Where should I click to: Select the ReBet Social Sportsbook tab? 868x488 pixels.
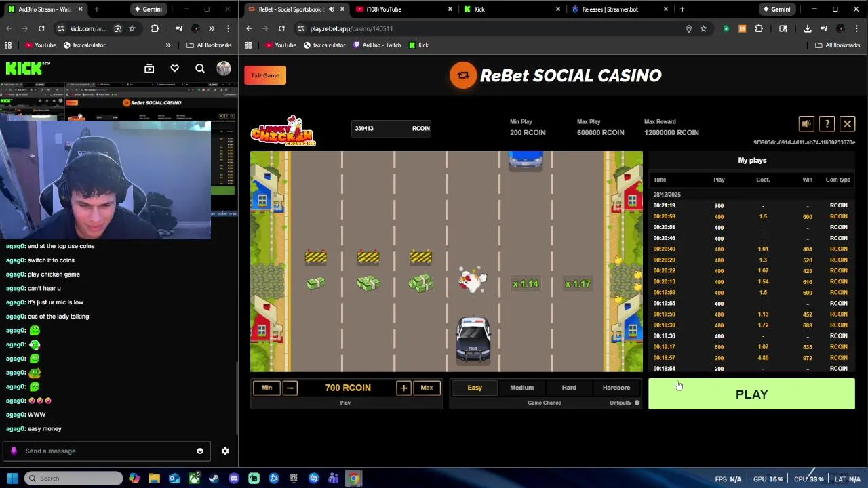point(296,9)
